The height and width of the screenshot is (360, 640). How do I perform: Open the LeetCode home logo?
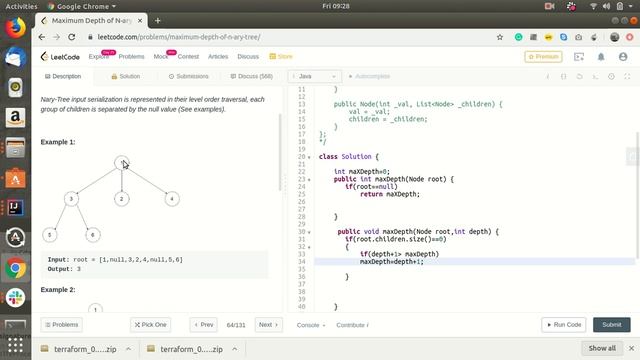click(x=60, y=57)
